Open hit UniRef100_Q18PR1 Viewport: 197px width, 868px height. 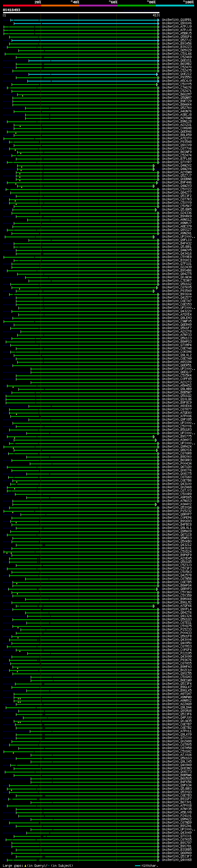pyautogui.click(x=176, y=20)
